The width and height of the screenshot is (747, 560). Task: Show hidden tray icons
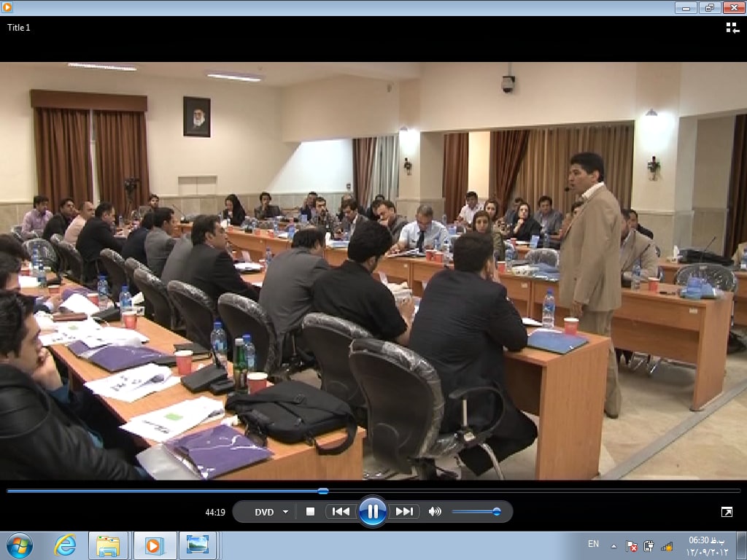tap(614, 546)
